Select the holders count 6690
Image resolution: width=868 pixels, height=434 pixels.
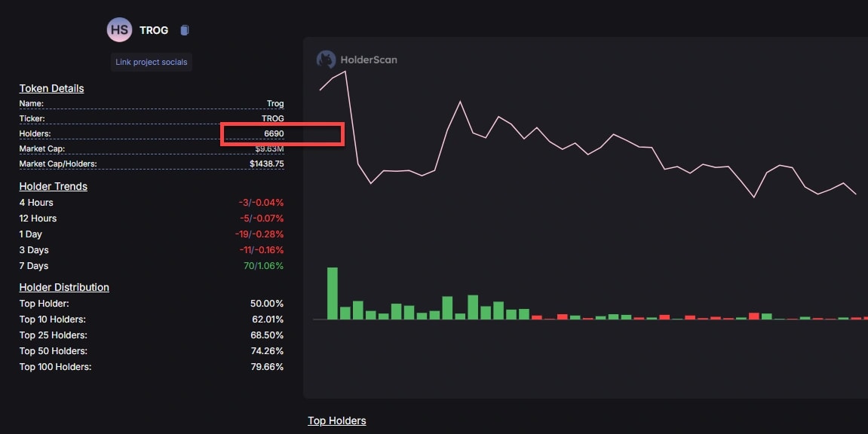(x=274, y=134)
